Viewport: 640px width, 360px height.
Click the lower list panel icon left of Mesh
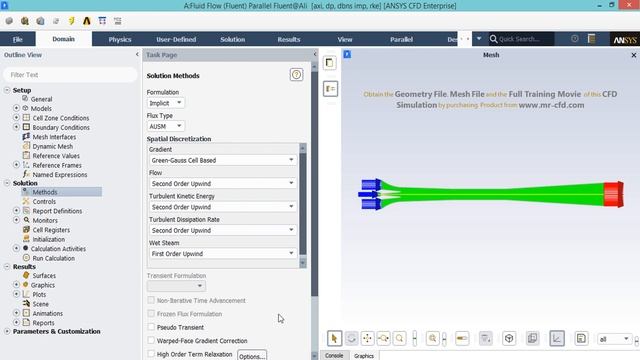[330, 89]
